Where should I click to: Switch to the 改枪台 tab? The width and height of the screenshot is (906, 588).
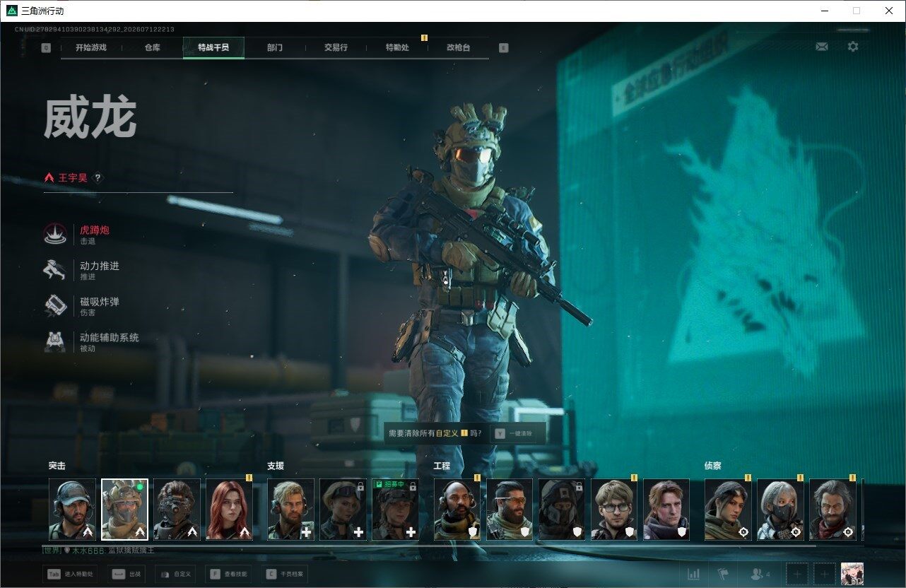click(x=458, y=48)
